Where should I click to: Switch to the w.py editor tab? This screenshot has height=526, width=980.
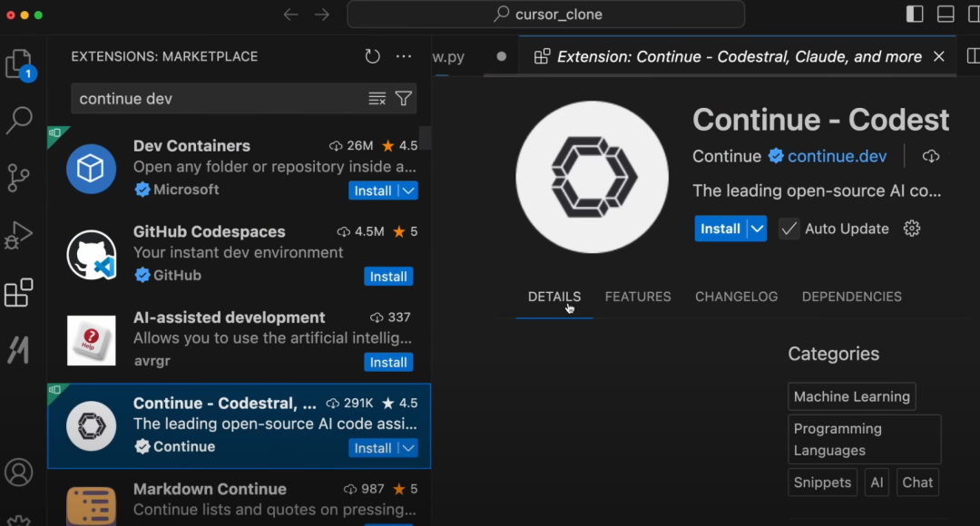tap(448, 57)
